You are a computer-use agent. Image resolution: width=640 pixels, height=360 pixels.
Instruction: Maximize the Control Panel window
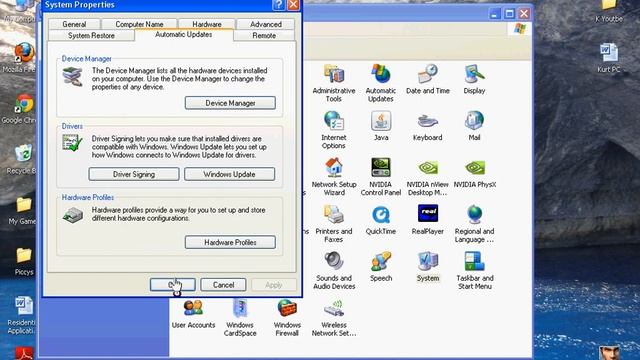pyautogui.click(x=509, y=14)
